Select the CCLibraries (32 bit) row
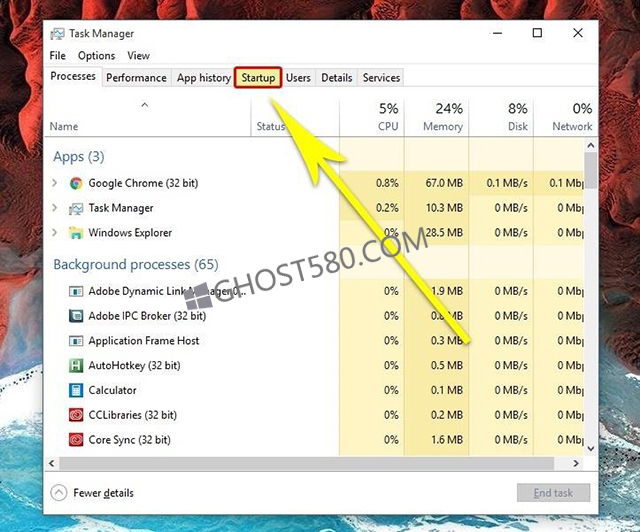The height and width of the screenshot is (532, 640). tap(314, 415)
